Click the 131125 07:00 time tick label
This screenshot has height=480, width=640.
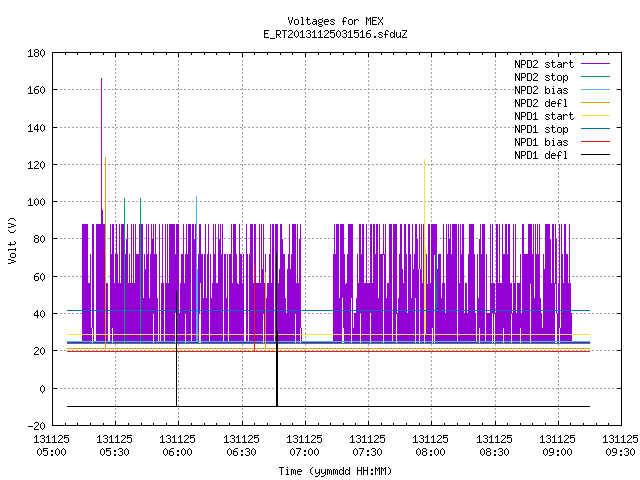pyautogui.click(x=304, y=445)
